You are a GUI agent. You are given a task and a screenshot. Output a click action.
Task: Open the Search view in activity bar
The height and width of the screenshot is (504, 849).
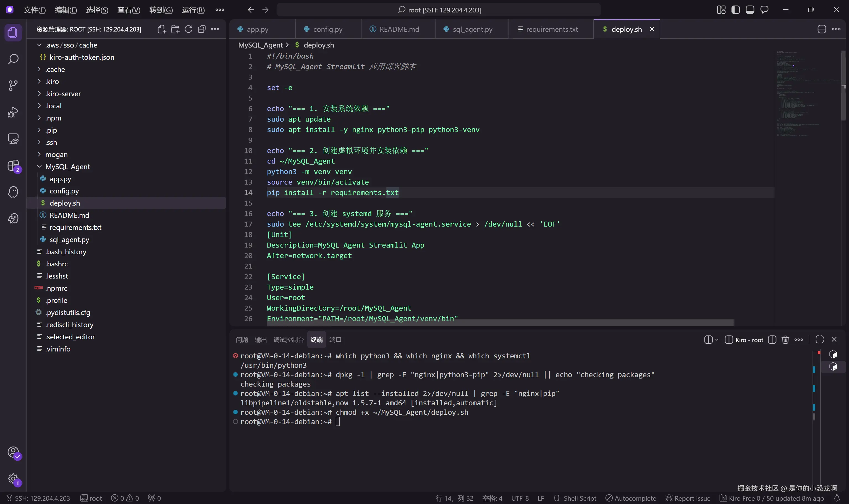(x=13, y=59)
